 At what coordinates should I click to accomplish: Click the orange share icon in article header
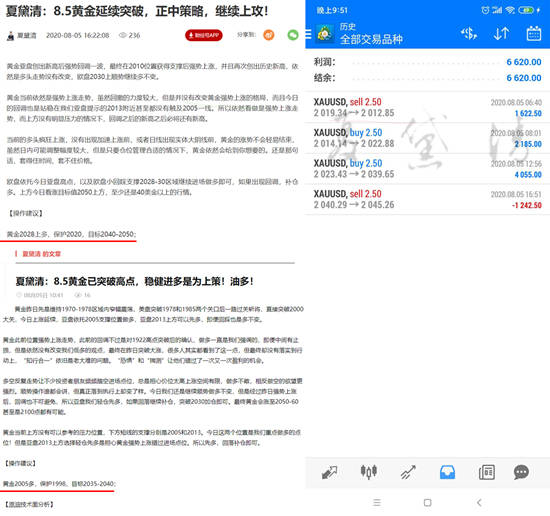(x=269, y=35)
